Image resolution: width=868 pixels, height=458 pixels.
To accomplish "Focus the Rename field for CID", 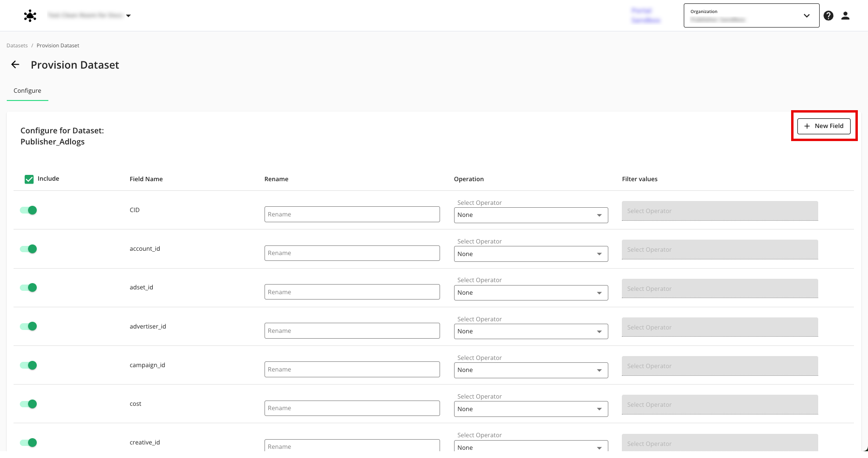I will (x=352, y=215).
